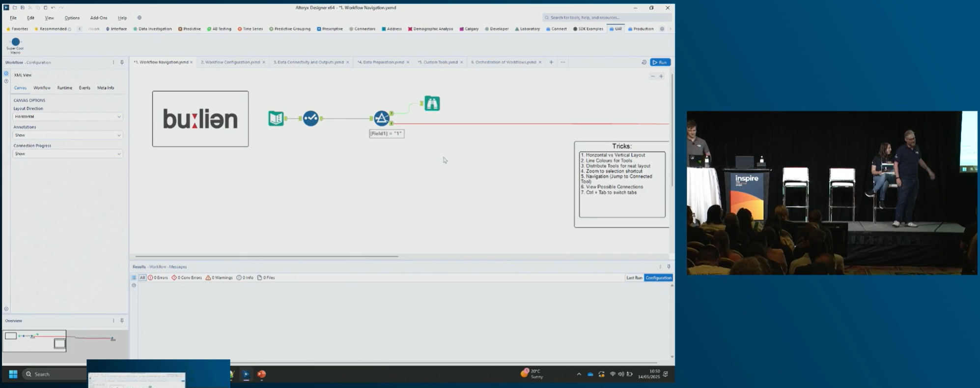The height and width of the screenshot is (388, 980).
Task: Open workflow run history clock icon
Action: coord(644,62)
